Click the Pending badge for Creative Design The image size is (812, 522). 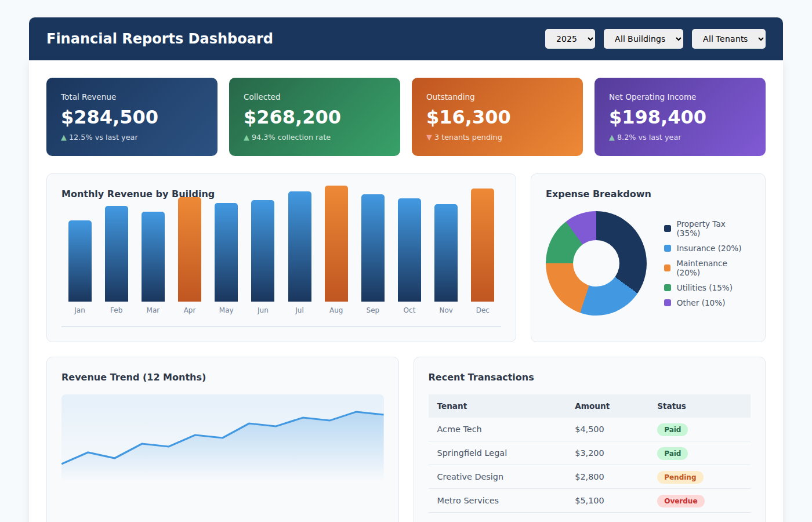pos(680,477)
